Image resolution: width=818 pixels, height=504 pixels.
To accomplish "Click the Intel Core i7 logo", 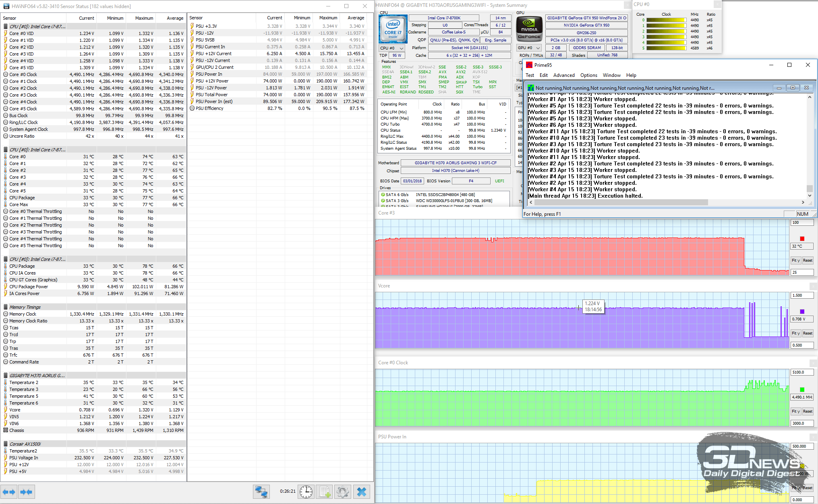I will (393, 29).
